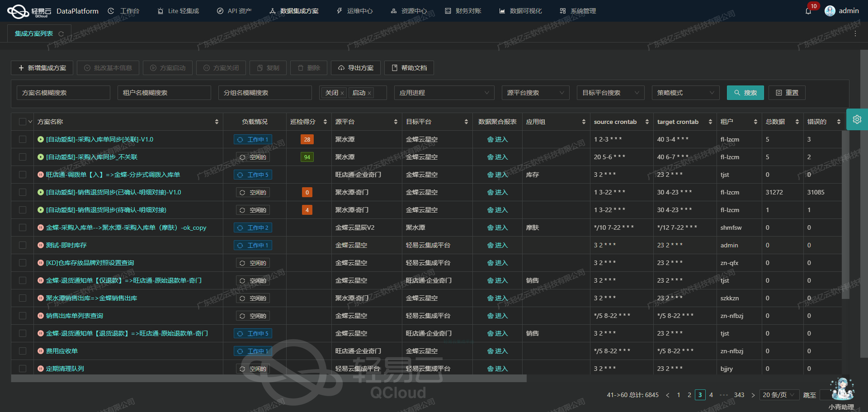Sort by 目标平台 column
The image size is (868, 412).
pos(466,122)
